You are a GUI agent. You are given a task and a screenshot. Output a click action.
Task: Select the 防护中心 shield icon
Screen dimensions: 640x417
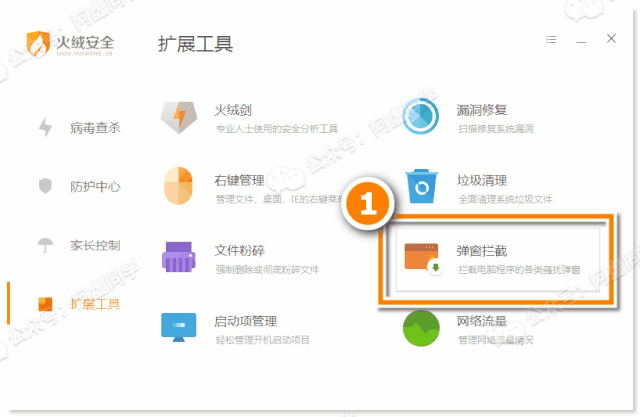[x=45, y=186]
